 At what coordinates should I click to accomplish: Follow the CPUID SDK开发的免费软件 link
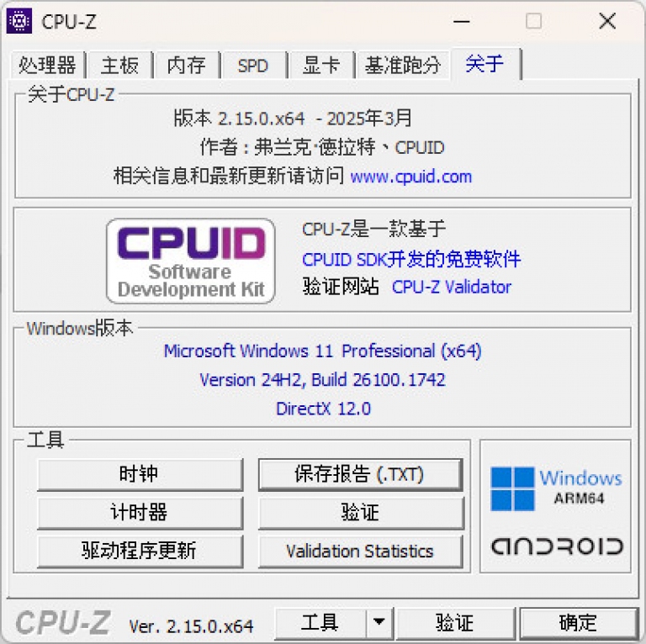[411, 260]
